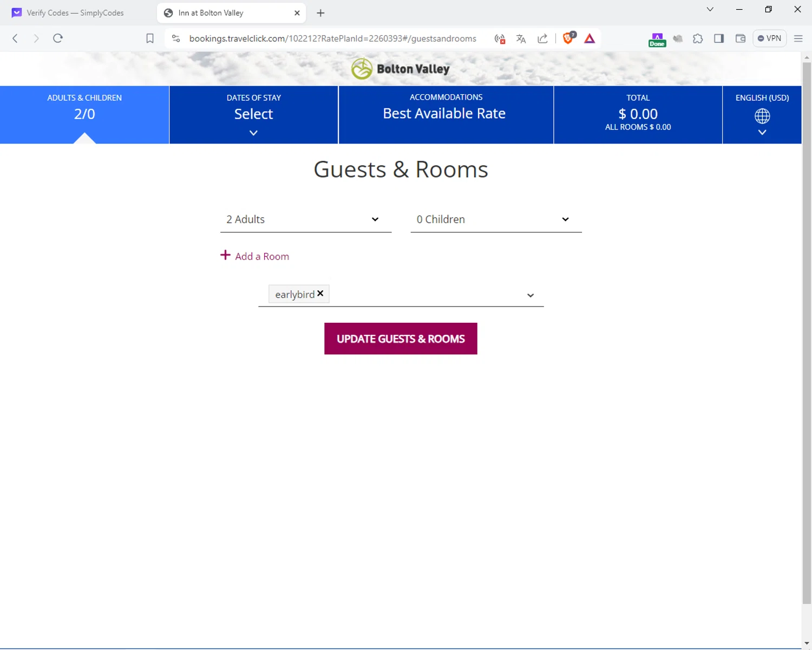
Task: Toggle the browser sidebar panel
Action: pyautogui.click(x=719, y=38)
